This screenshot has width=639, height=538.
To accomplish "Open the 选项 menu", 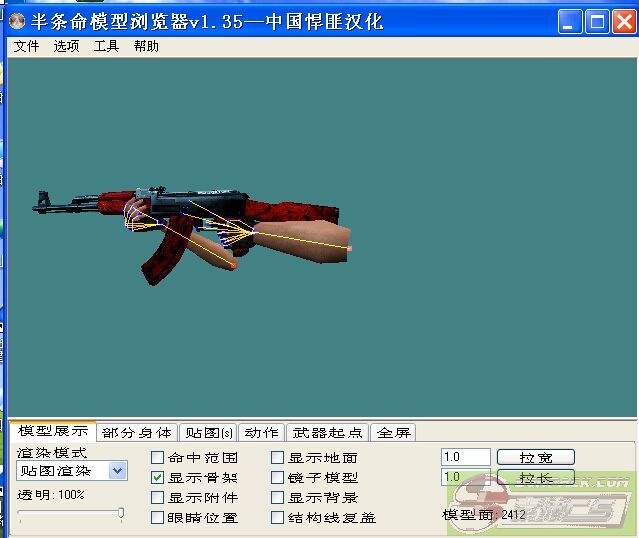I will tap(66, 46).
